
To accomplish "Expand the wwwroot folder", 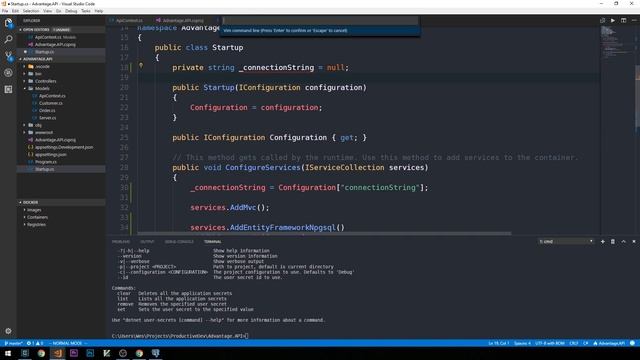I will (61, 133).
